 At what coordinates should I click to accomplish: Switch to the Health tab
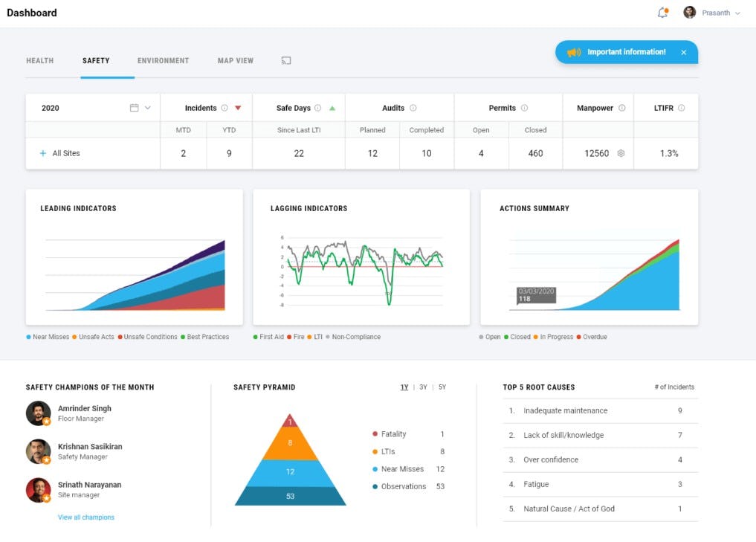39,60
